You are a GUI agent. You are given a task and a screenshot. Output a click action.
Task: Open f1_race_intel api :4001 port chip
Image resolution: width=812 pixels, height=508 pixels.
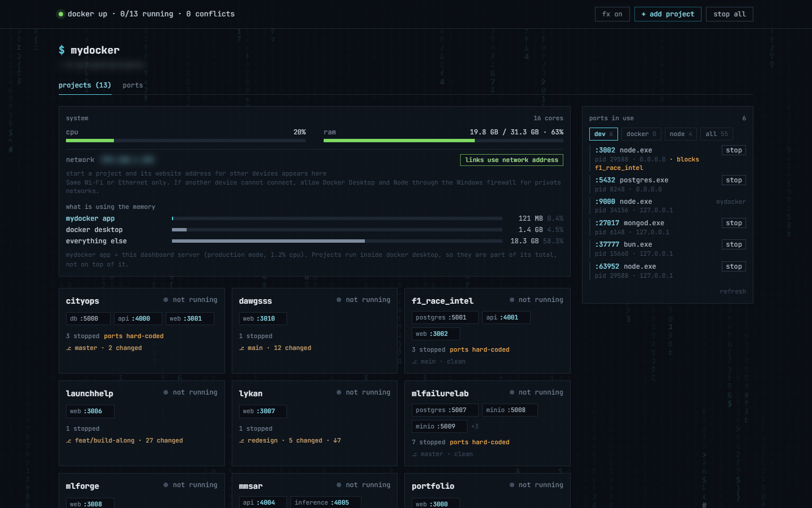pos(506,318)
